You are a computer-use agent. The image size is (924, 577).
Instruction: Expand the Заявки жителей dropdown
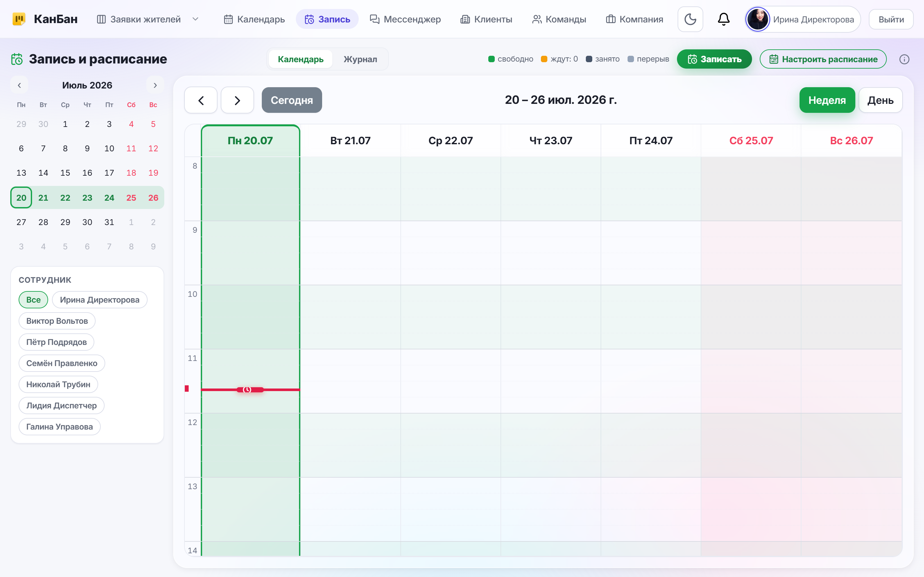pos(195,19)
